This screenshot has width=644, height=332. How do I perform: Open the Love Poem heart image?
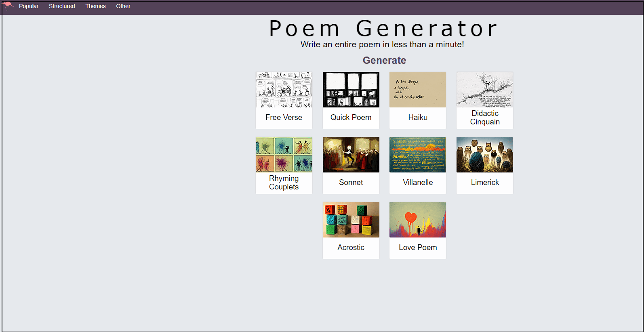417,220
